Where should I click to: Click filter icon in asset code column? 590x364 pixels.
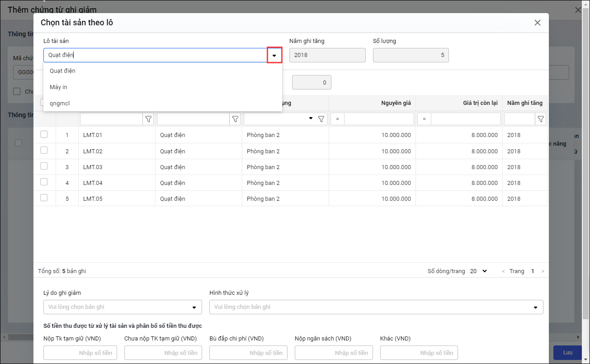pos(148,119)
